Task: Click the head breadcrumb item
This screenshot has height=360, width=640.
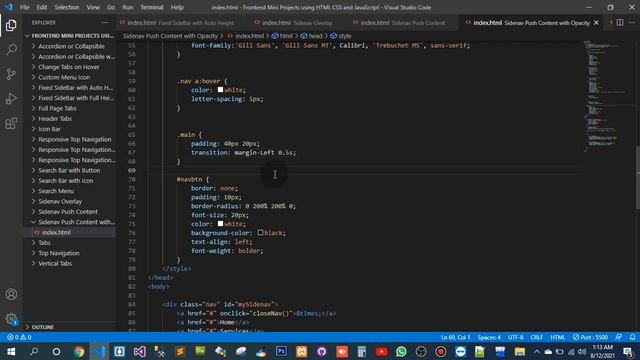Action: click(x=312, y=36)
